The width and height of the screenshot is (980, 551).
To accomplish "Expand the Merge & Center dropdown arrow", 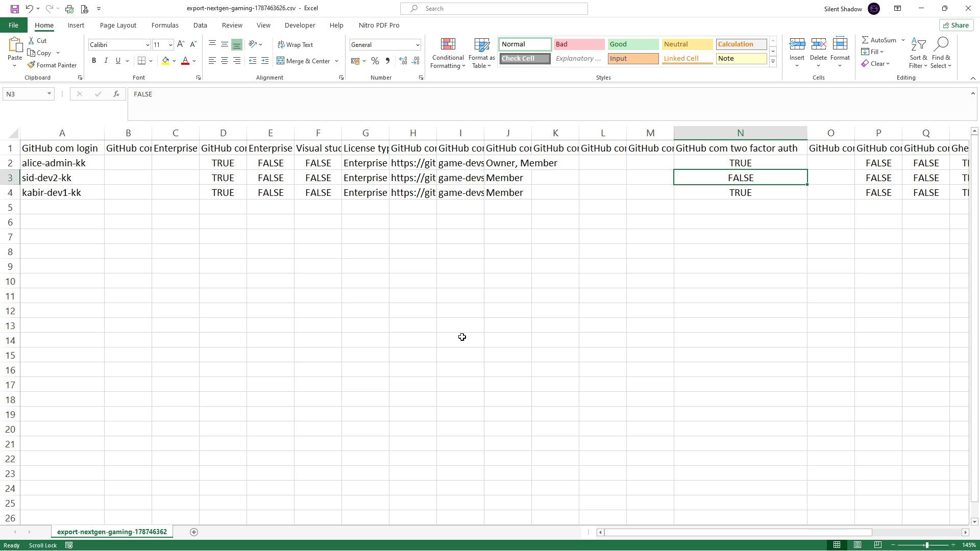I will (336, 61).
